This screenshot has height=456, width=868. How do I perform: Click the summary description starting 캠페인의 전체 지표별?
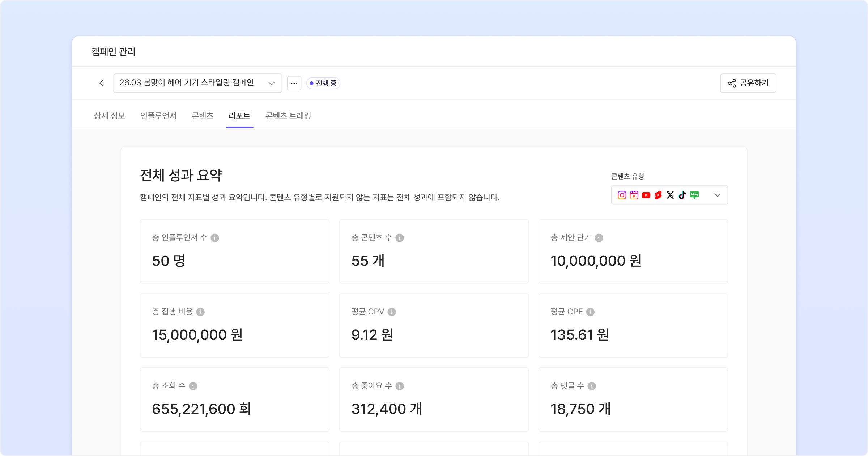(x=320, y=197)
